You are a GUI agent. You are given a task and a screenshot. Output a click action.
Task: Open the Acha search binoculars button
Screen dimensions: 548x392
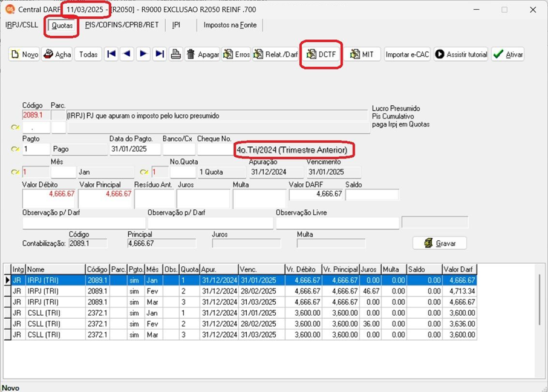pyautogui.click(x=57, y=54)
